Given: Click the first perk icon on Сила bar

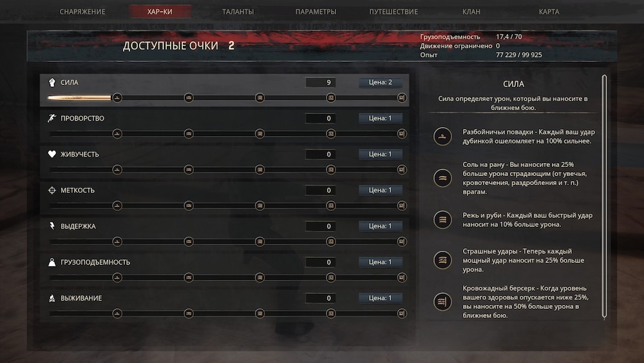Looking at the screenshot, I should tap(117, 98).
